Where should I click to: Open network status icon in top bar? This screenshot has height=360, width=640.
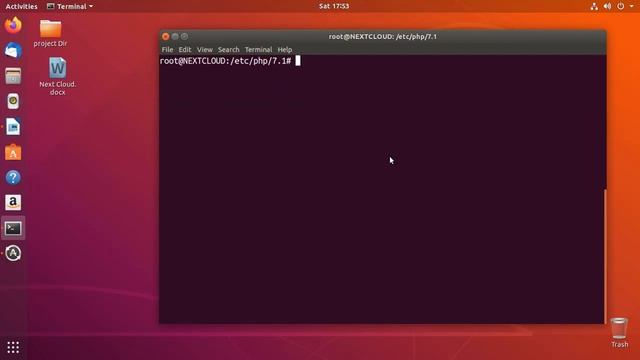coord(594,6)
